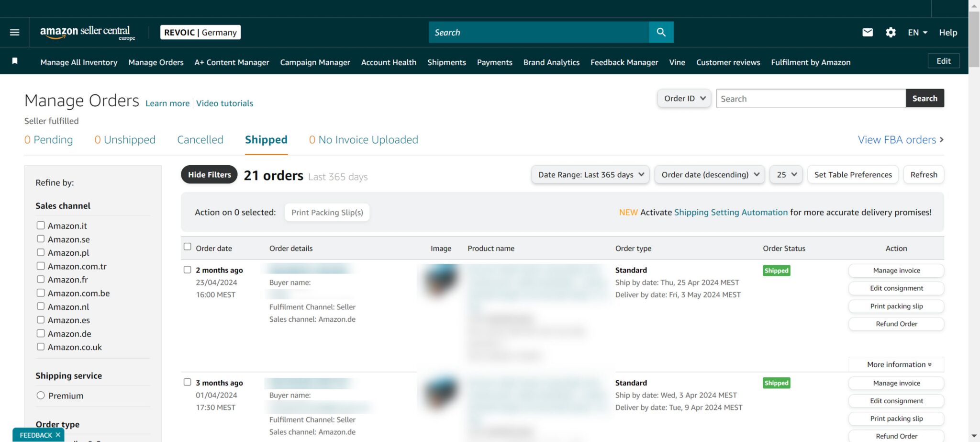Screen dimensions: 980x442
Task: Open Feedback Manager menu item
Action: tap(624, 62)
